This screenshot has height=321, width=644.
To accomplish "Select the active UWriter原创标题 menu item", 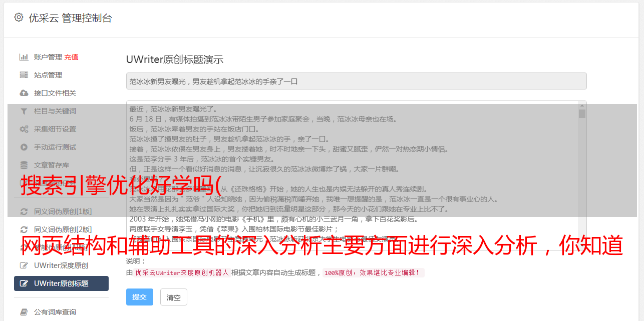I will (x=61, y=283).
